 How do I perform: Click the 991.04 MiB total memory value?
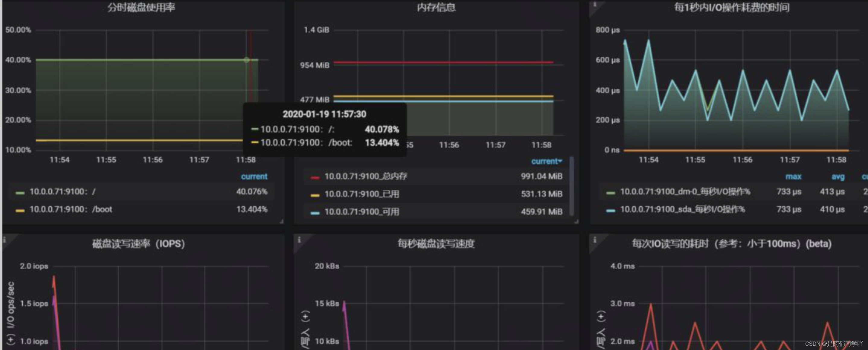click(x=541, y=176)
